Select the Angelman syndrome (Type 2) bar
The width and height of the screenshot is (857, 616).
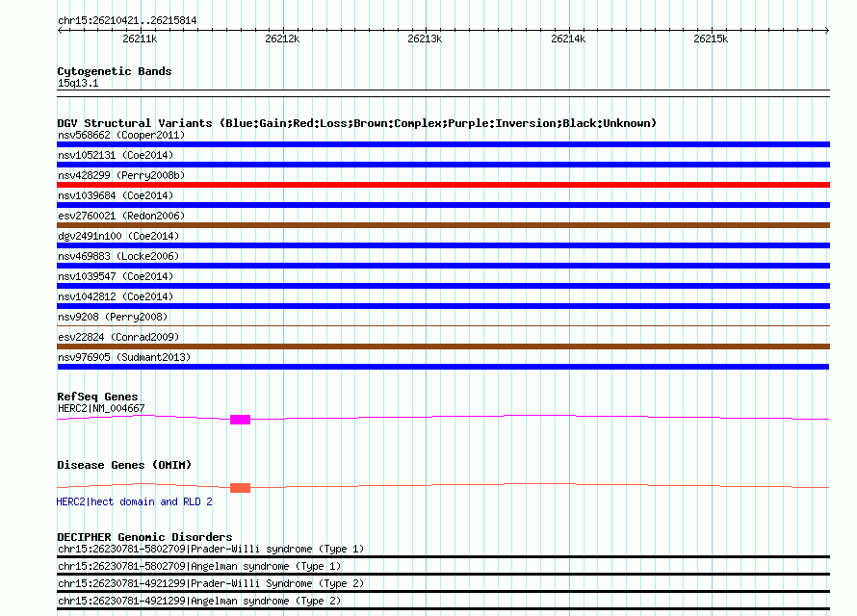[443, 609]
